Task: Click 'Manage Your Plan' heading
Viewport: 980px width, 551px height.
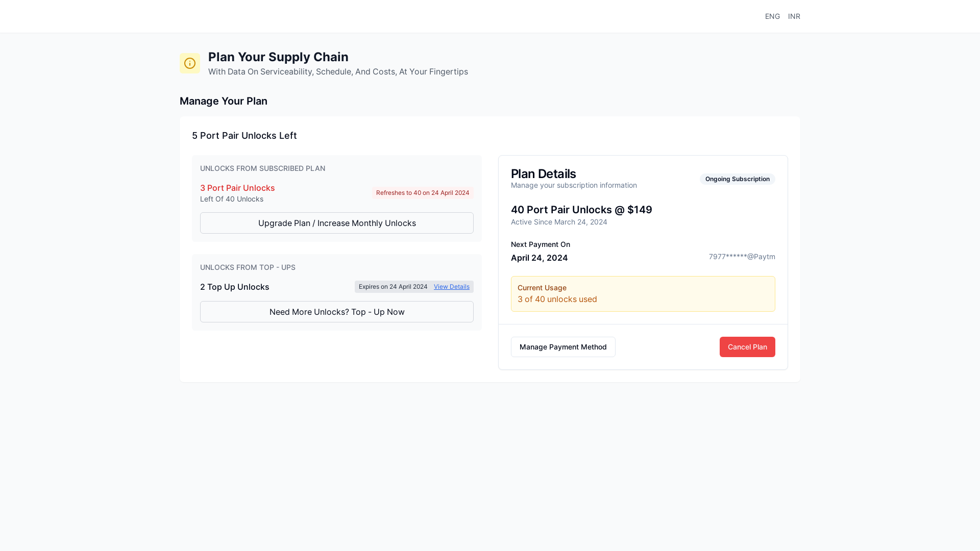Action: [224, 101]
